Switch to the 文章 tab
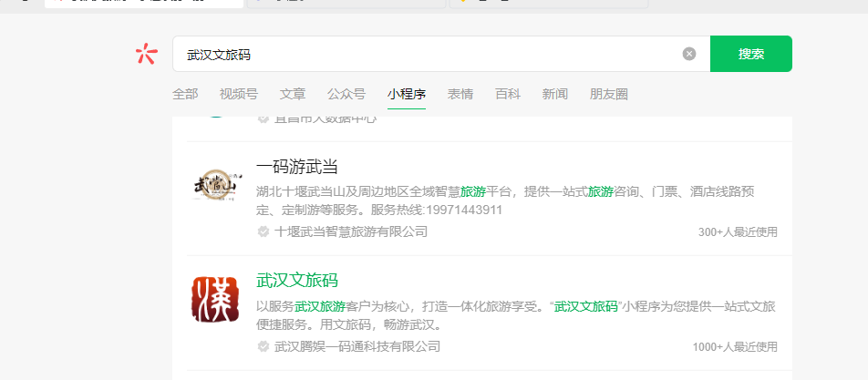Viewport: 868px width, 380px height. coord(293,94)
